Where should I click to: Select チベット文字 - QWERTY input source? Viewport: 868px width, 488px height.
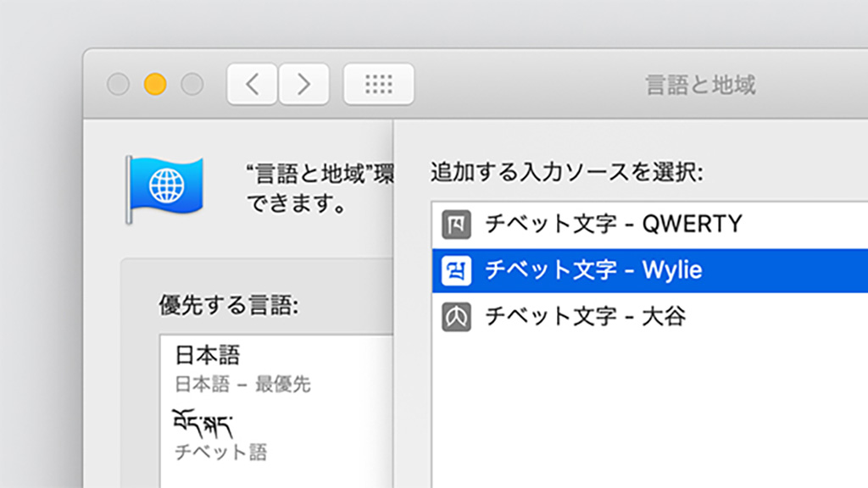[613, 225]
